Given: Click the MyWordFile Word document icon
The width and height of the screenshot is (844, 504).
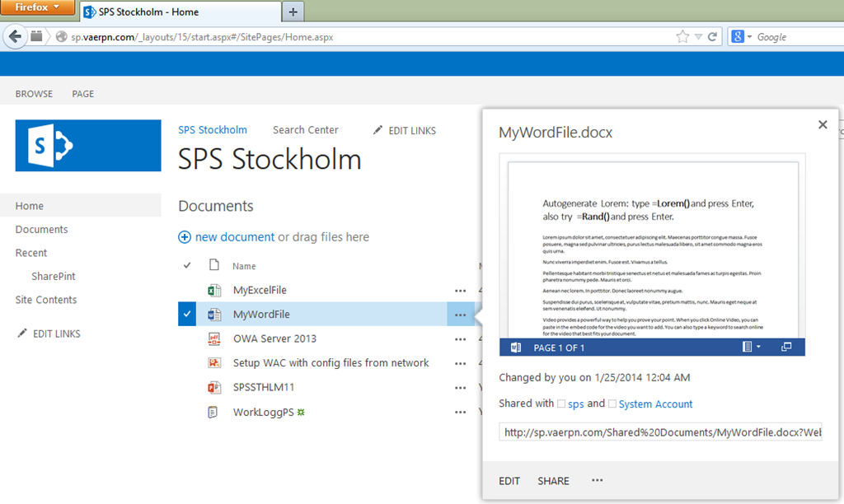Looking at the screenshot, I should click(214, 315).
